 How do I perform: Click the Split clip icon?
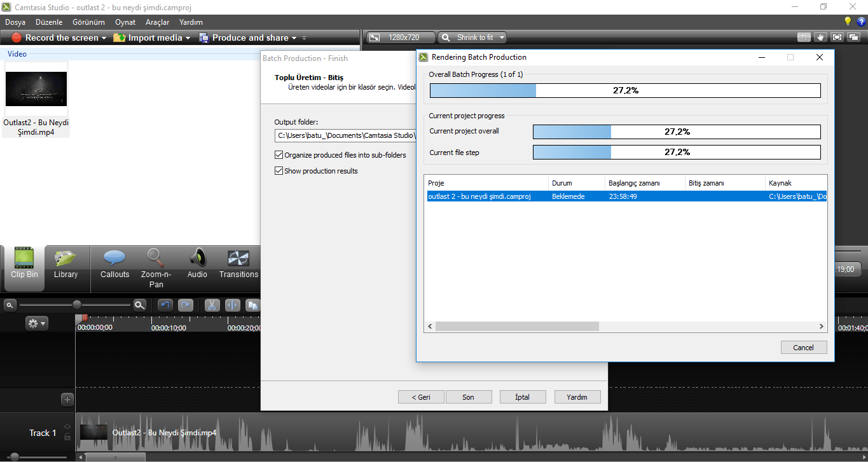click(x=233, y=305)
